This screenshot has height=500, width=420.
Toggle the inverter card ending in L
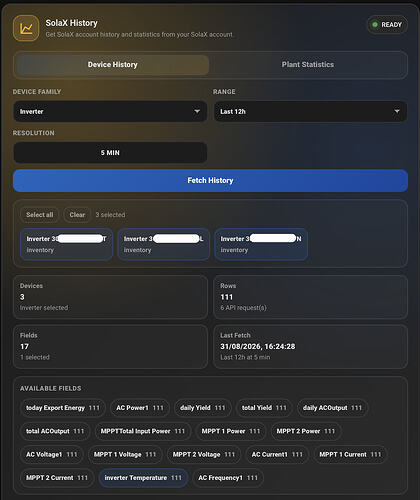point(163,244)
